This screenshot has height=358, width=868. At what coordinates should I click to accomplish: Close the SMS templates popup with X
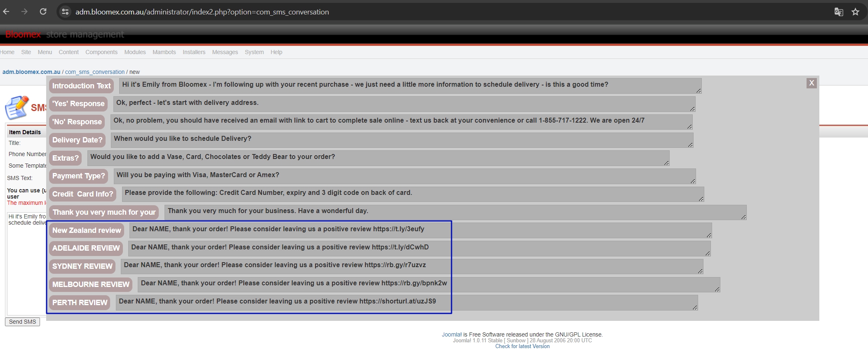point(812,83)
